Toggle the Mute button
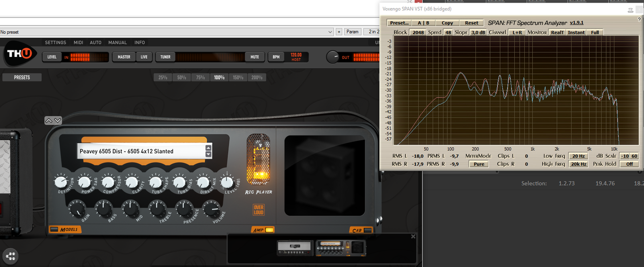The width and height of the screenshot is (644, 267). [255, 57]
